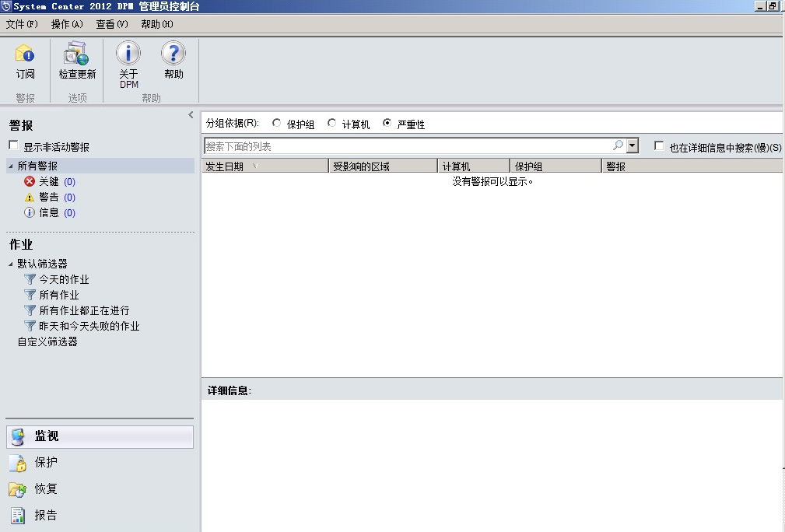Open the 帮助(H) menu
785x532 pixels.
tap(156, 24)
